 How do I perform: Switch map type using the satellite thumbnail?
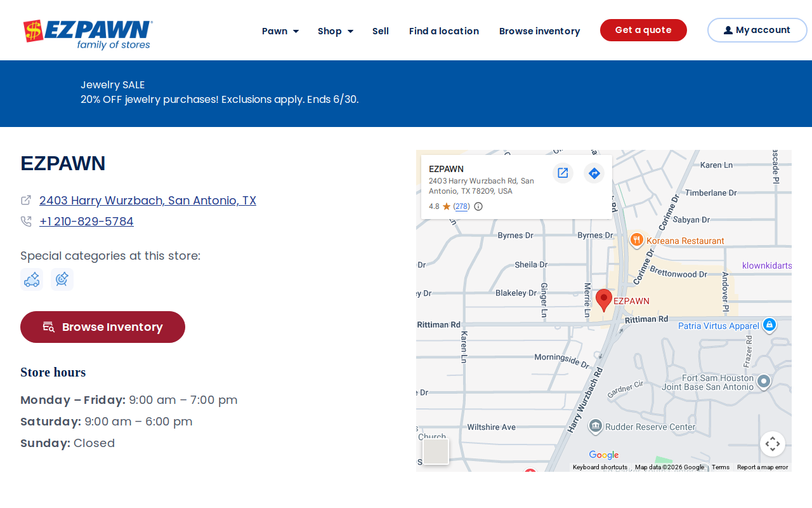436,451
